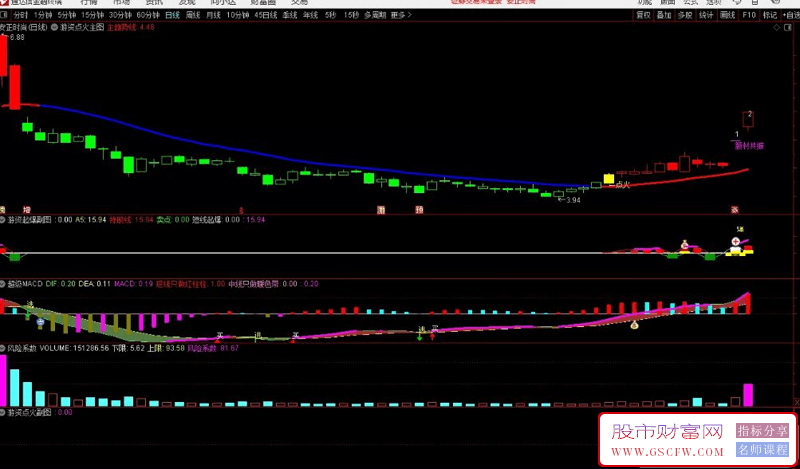800x469 pixels.
Task: Add stock via +自选 button
Action: coord(791,15)
